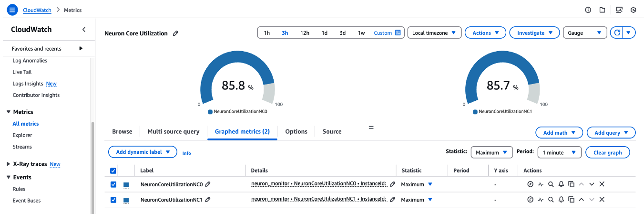
Task: Refresh the graph
Action: click(x=617, y=33)
